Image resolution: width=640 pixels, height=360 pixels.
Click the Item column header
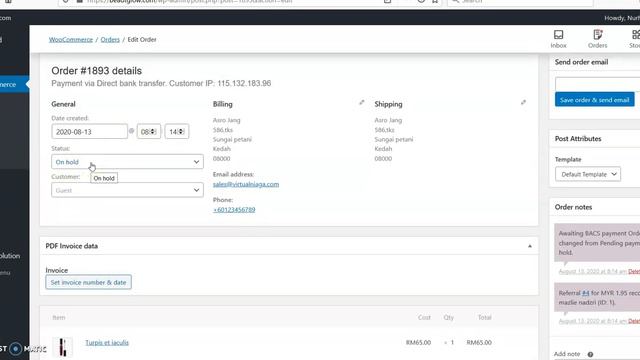[59, 317]
